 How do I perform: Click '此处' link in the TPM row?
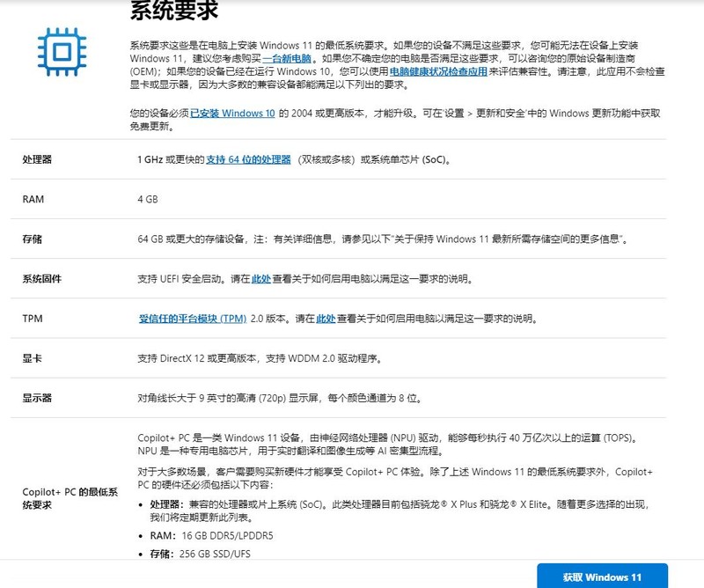pyautogui.click(x=326, y=319)
